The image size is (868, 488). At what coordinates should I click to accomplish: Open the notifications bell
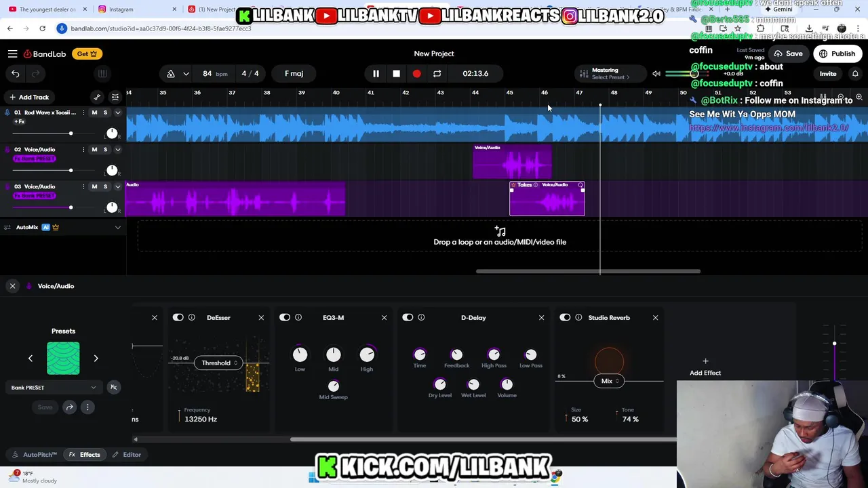[855, 74]
